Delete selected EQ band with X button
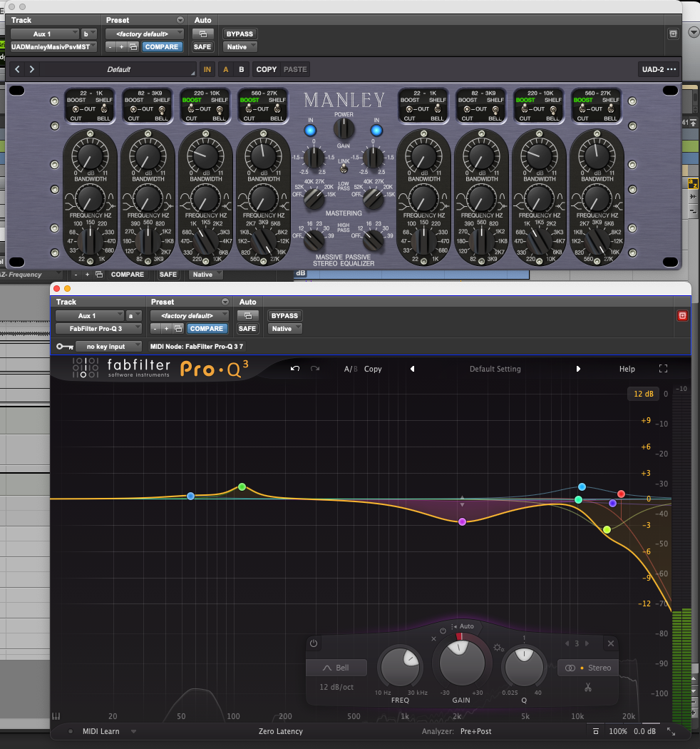The height and width of the screenshot is (749, 700). tap(611, 643)
